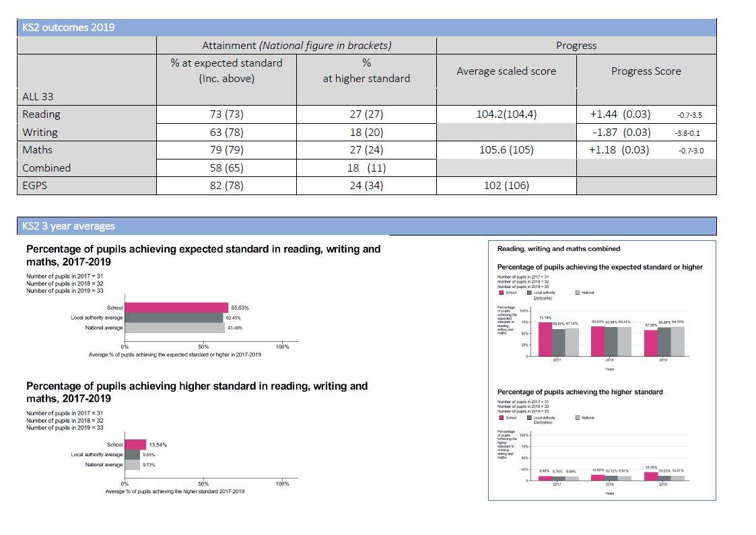Select the pink School bar labelled 65.83%
This screenshot has width=756, height=535.
177,308
